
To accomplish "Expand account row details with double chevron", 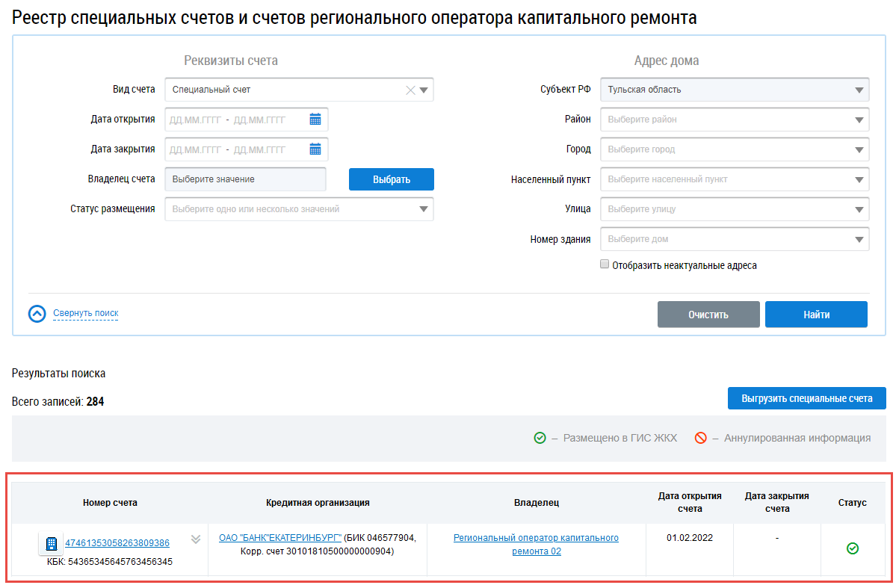I will (196, 539).
